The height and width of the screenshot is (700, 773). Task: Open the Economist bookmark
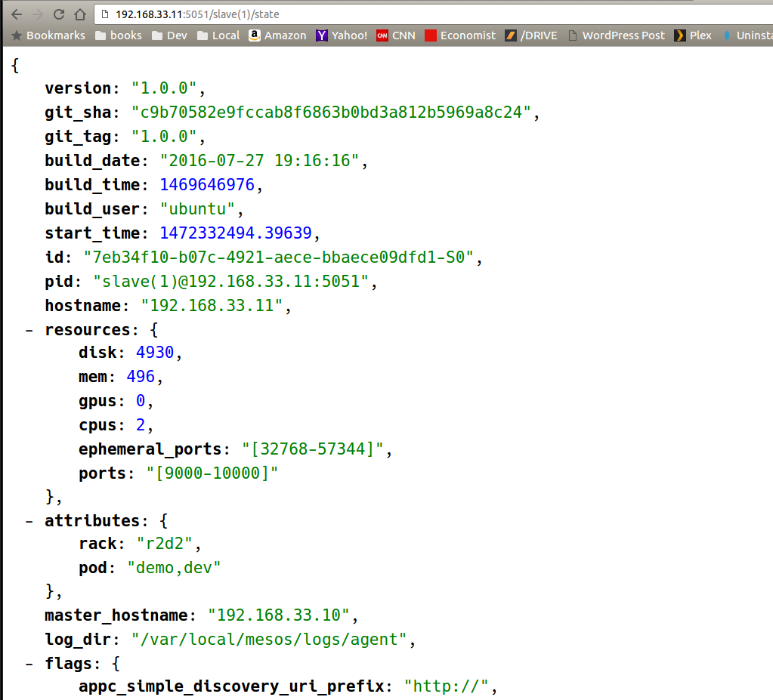tap(460, 35)
